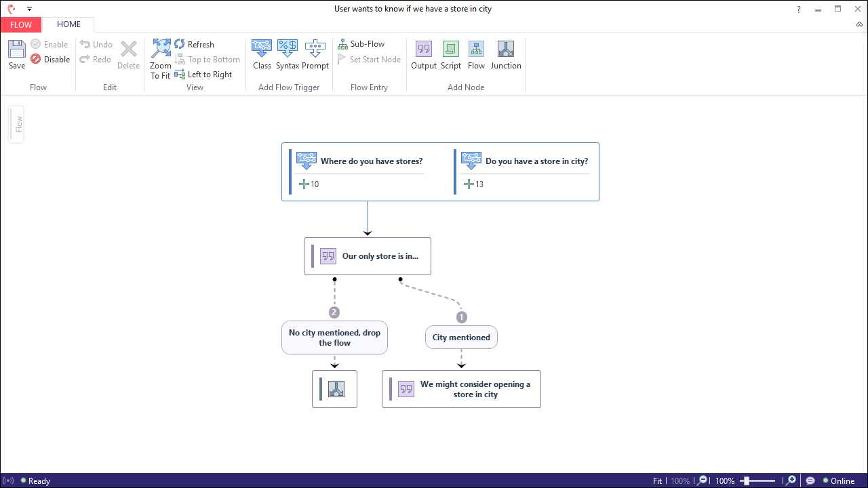868x488 pixels.
Task: Adjust the zoom slider handle
Action: (x=746, y=481)
